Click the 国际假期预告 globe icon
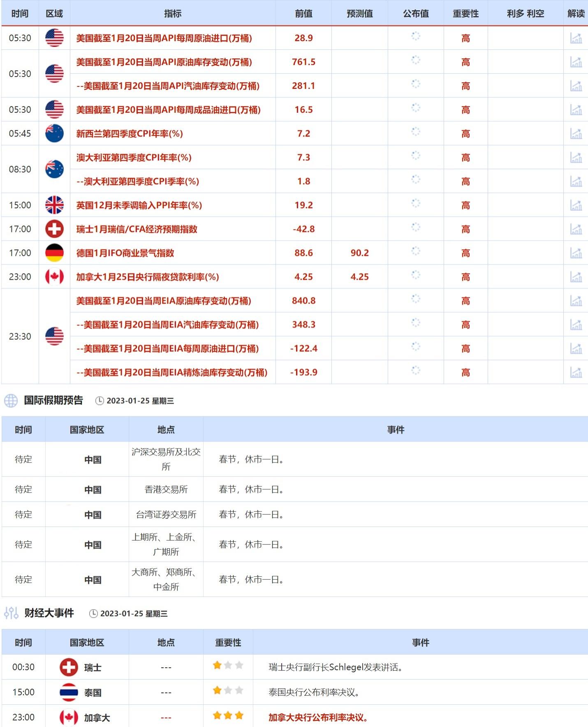Screen dimensions: 588x727 [11, 400]
